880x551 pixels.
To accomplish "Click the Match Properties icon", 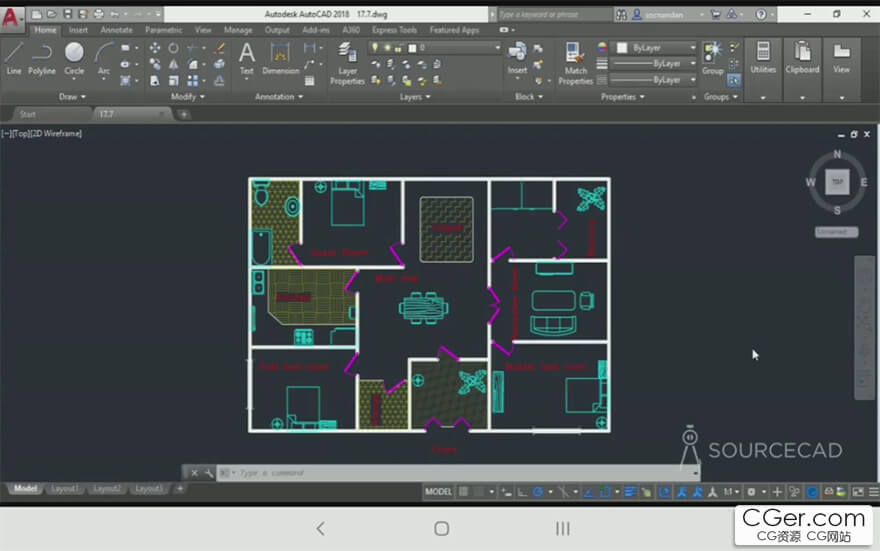I will 575,63.
